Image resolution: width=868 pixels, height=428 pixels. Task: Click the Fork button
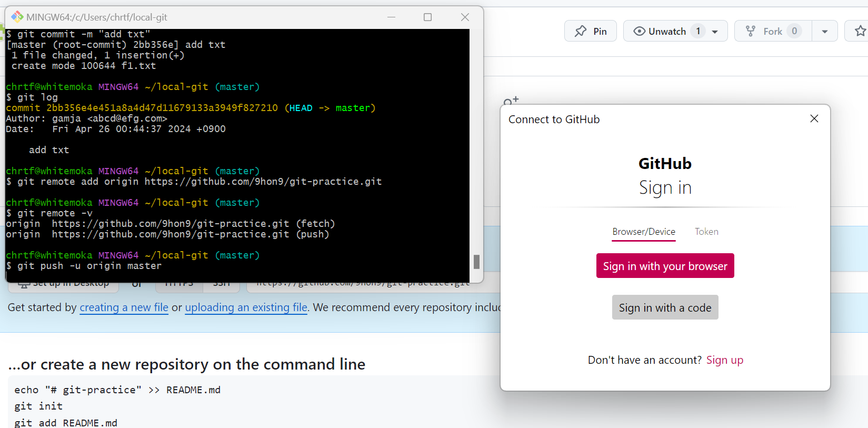tap(773, 31)
